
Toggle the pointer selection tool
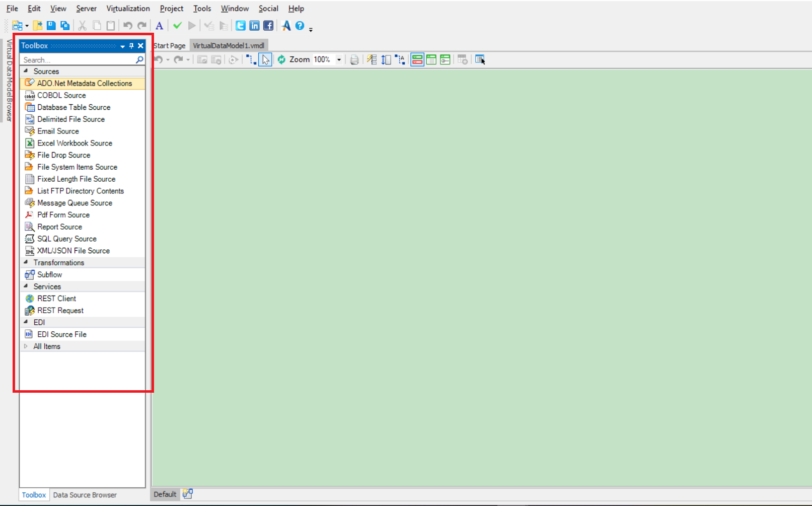[x=265, y=60]
